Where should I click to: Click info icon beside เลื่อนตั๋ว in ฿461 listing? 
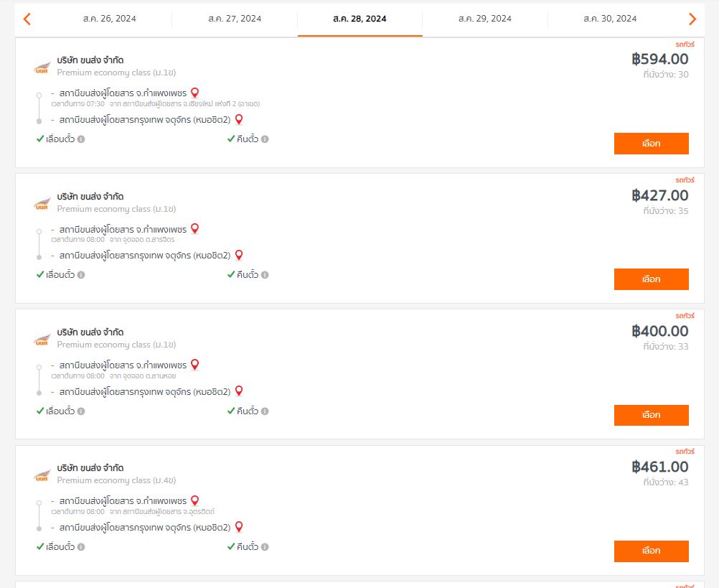[x=81, y=547]
